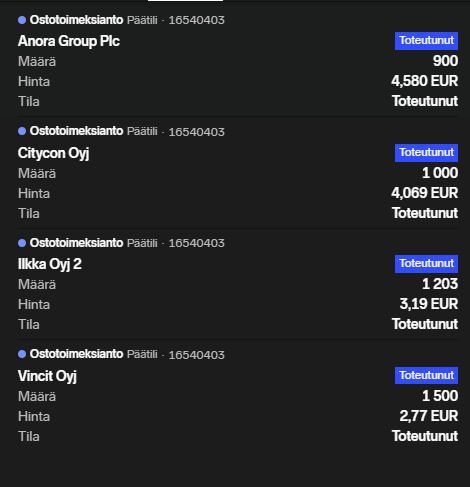Select the white tab indicator at top

pos(185,1)
